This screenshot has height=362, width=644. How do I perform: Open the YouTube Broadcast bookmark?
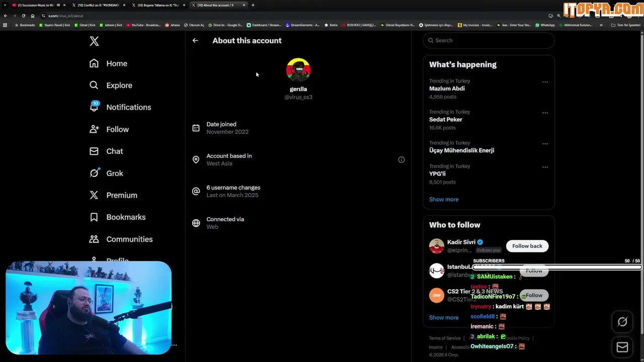click(143, 25)
